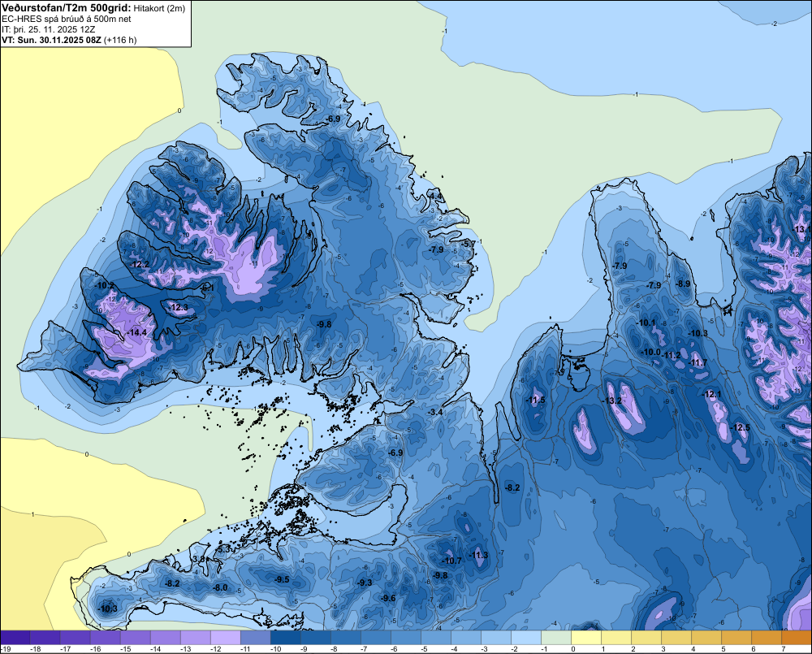Click the legend swatch between 3 and 4
Image resolution: width=812 pixels, height=654 pixels.
point(676,637)
